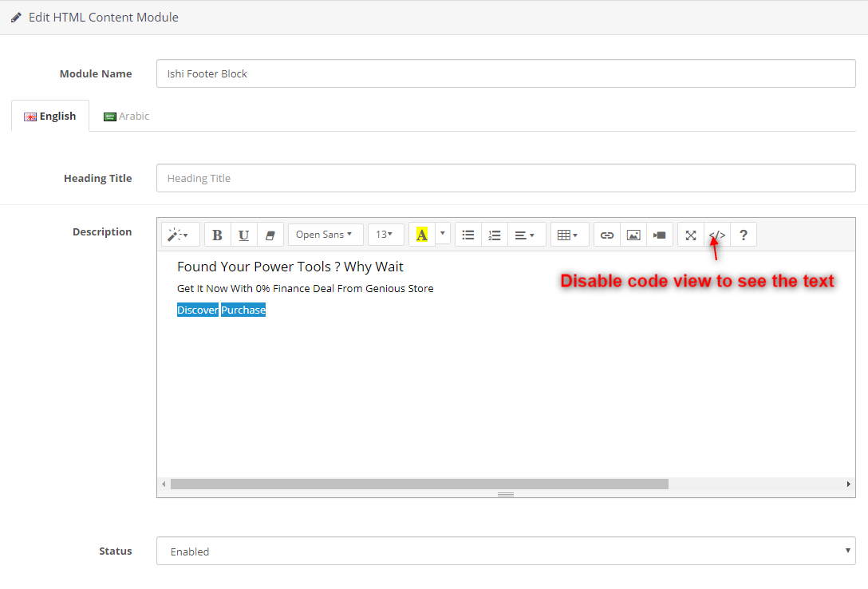Toggle code view in editor
Image resolution: width=868 pixels, height=589 pixels.
[x=717, y=235]
